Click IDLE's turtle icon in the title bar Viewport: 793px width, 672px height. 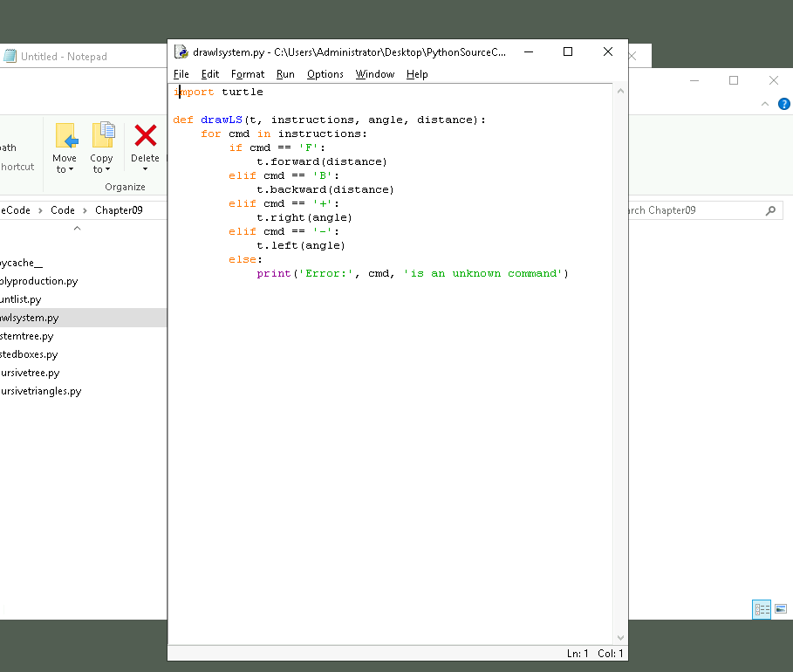point(182,51)
